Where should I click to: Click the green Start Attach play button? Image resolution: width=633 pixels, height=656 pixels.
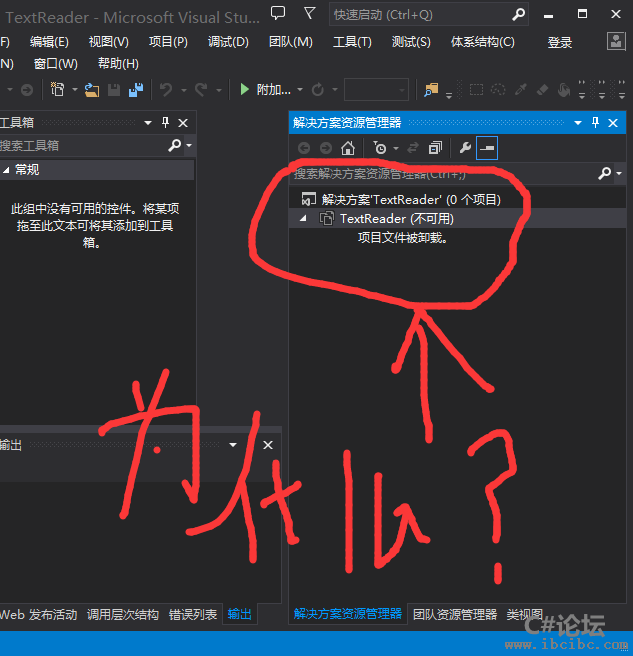(244, 90)
